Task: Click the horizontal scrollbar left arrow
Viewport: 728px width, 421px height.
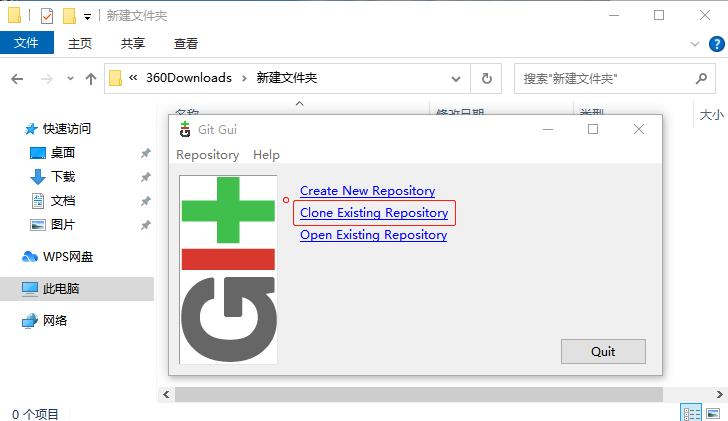Action: pyautogui.click(x=166, y=395)
